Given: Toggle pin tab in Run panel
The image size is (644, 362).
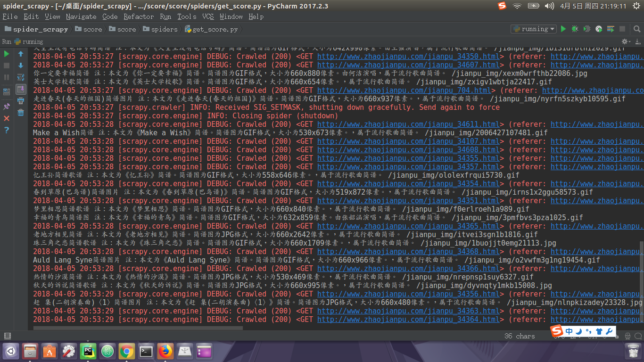Looking at the screenshot, I should tap(7, 107).
